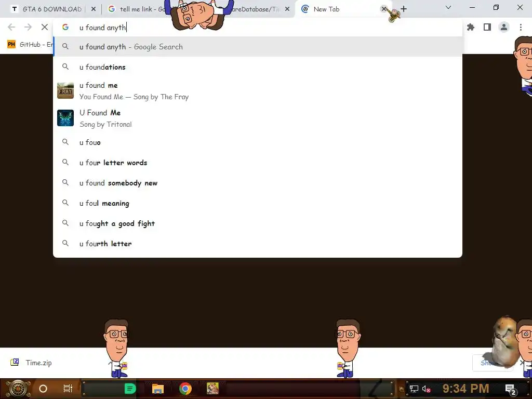Open Chrome's three-dot menu

pyautogui.click(x=521, y=27)
